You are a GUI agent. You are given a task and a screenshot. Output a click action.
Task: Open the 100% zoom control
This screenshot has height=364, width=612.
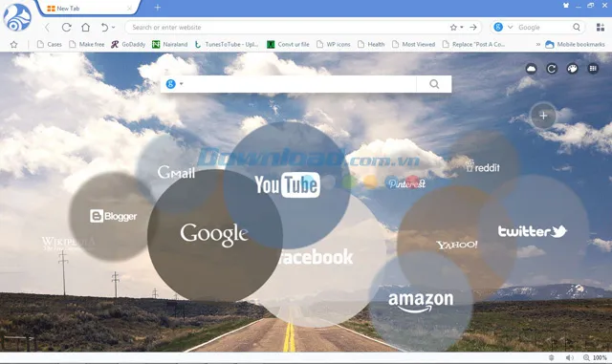pos(595,357)
